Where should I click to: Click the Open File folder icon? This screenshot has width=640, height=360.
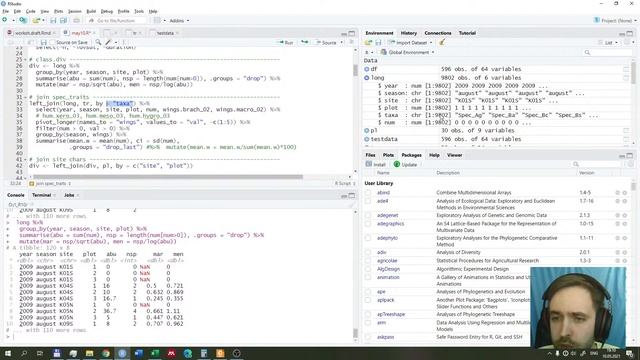36,20
